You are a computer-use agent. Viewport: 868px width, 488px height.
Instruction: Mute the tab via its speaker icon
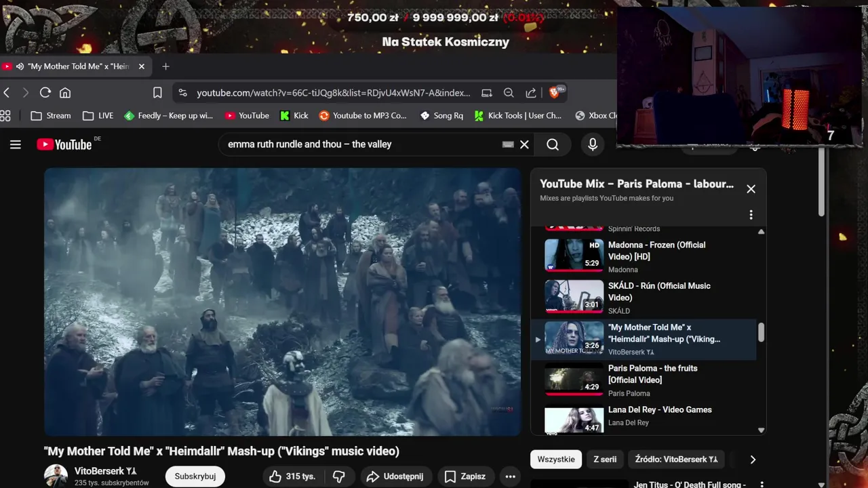20,66
